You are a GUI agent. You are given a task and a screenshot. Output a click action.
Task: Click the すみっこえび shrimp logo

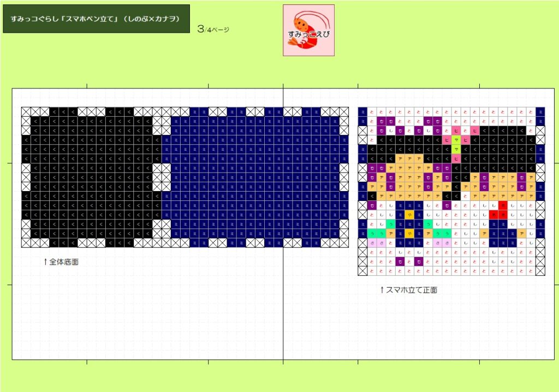pyautogui.click(x=309, y=31)
